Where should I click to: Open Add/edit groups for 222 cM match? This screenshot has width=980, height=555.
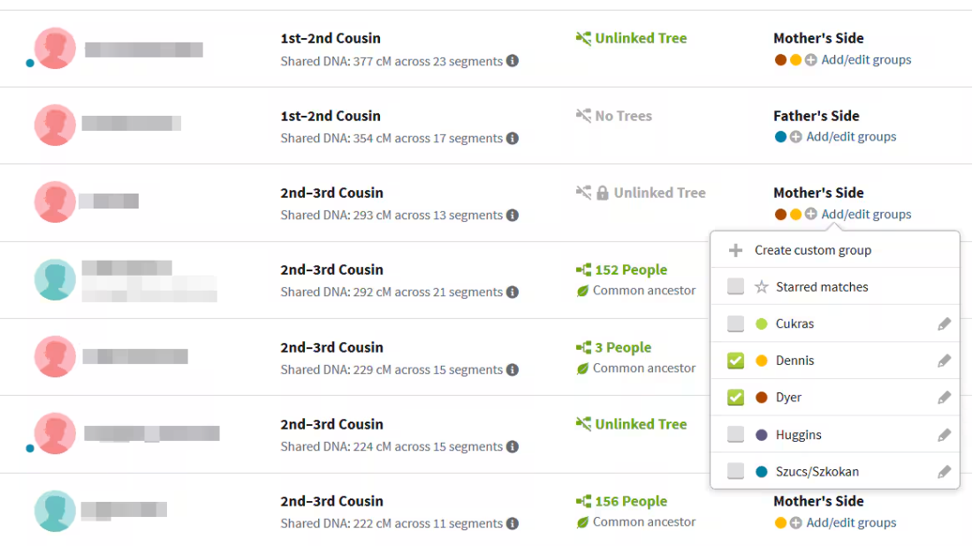pyautogui.click(x=851, y=522)
